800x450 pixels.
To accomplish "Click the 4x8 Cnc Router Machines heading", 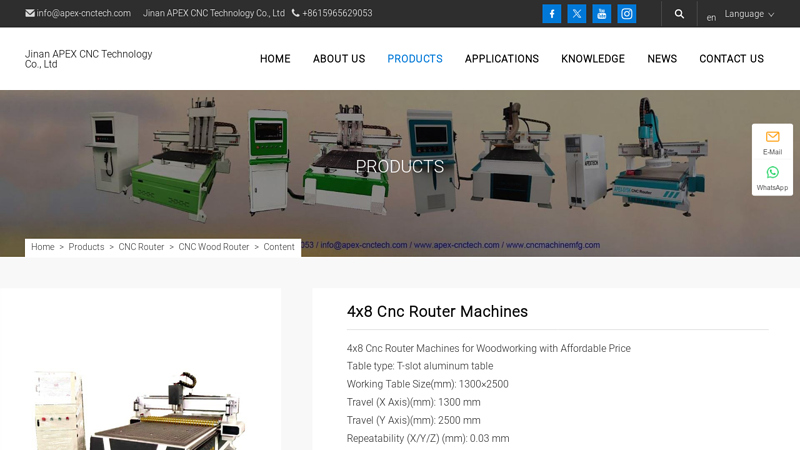I will (x=437, y=312).
